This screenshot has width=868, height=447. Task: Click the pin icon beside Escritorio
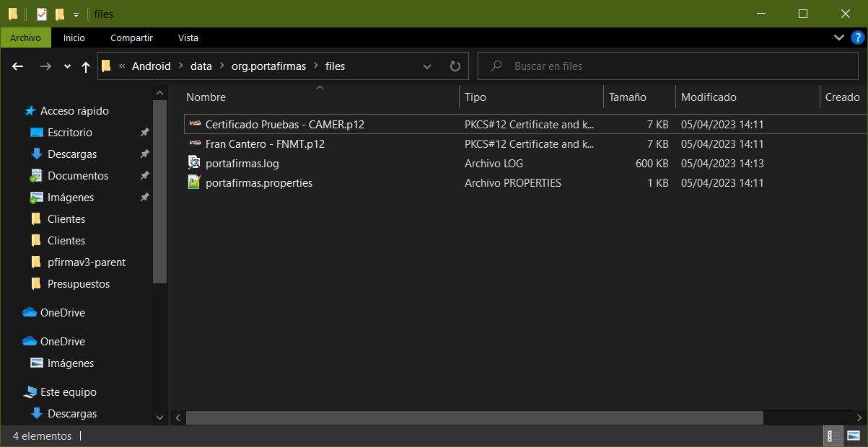[x=144, y=133]
